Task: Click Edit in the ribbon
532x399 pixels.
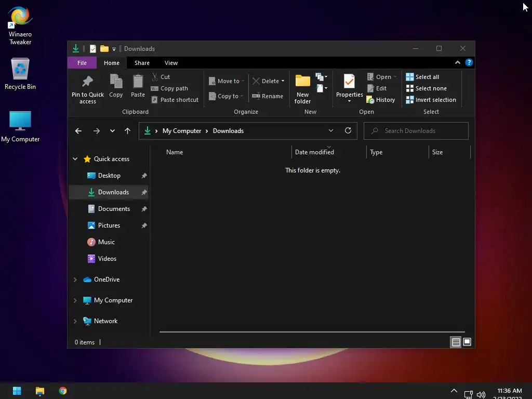Action: point(377,88)
